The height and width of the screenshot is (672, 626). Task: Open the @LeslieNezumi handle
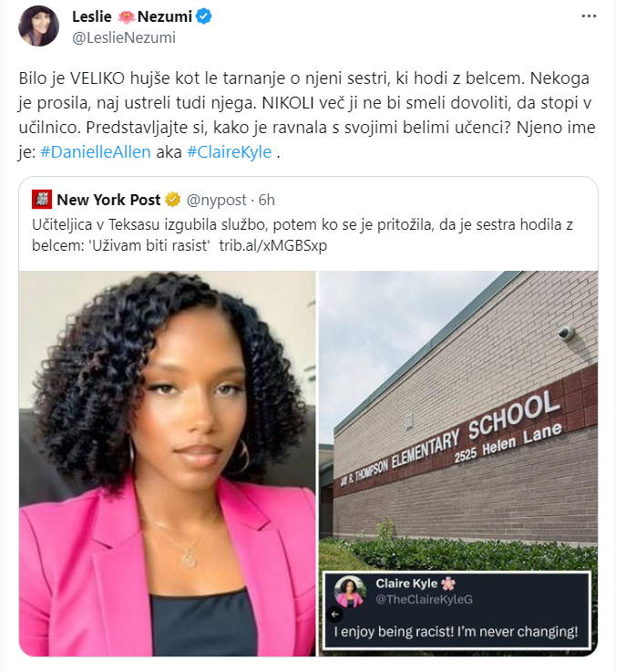(124, 37)
